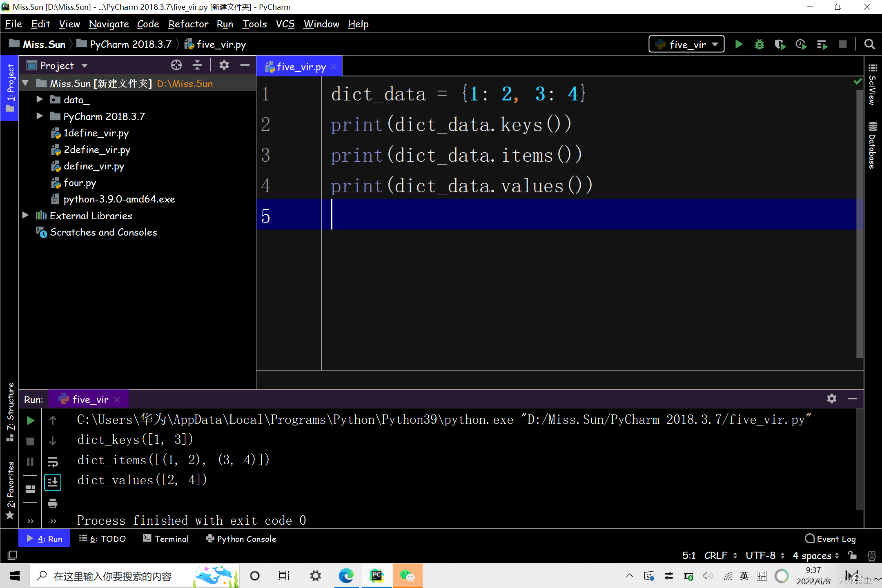This screenshot has width=882, height=588.
Task: Click the Debug bug icon
Action: pyautogui.click(x=759, y=44)
